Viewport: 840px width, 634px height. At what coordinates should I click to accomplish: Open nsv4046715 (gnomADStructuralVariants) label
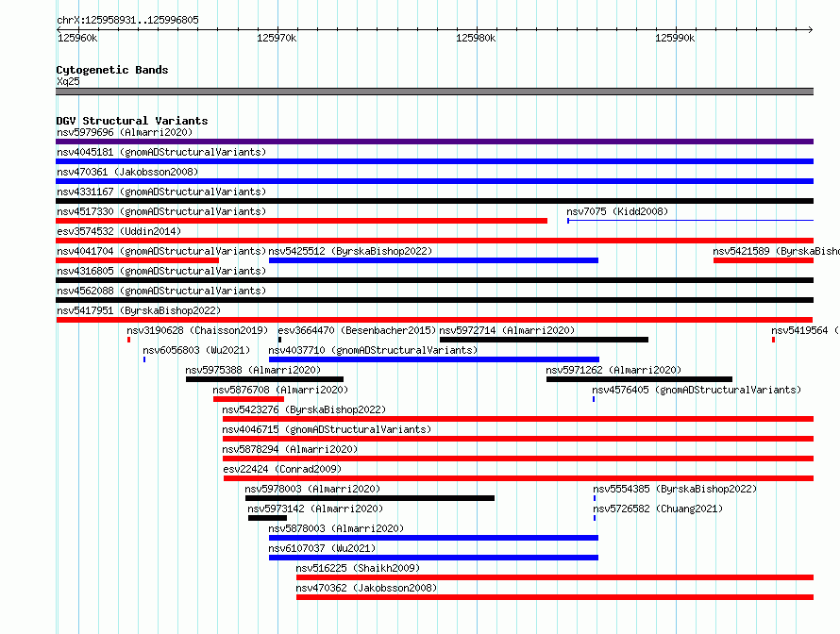[327, 429]
